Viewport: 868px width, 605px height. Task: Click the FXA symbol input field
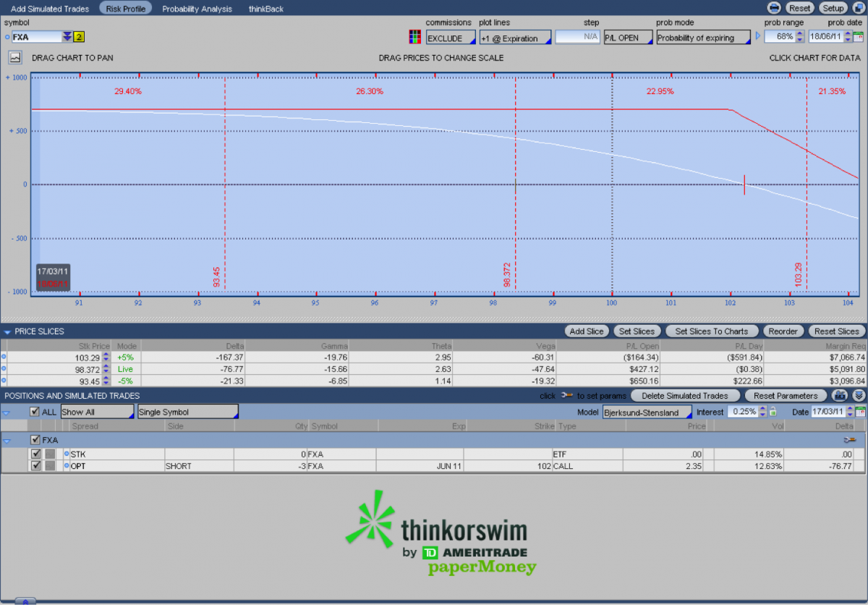point(37,37)
